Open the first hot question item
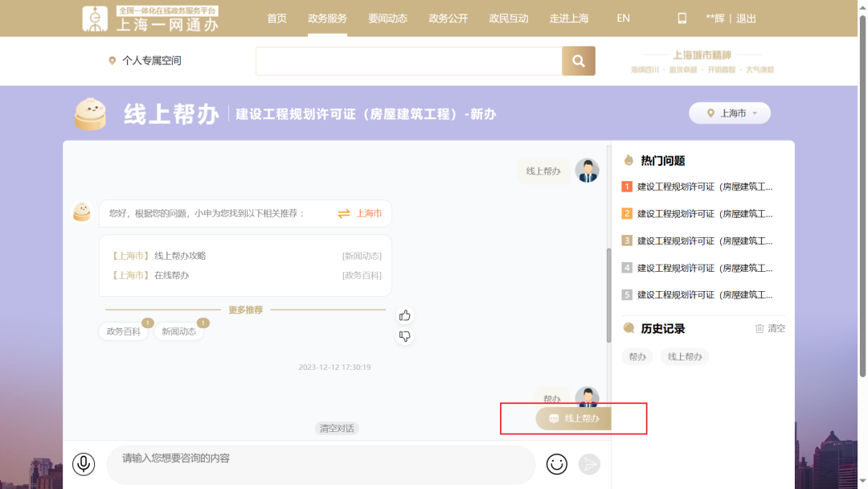868x489 pixels. click(x=704, y=187)
